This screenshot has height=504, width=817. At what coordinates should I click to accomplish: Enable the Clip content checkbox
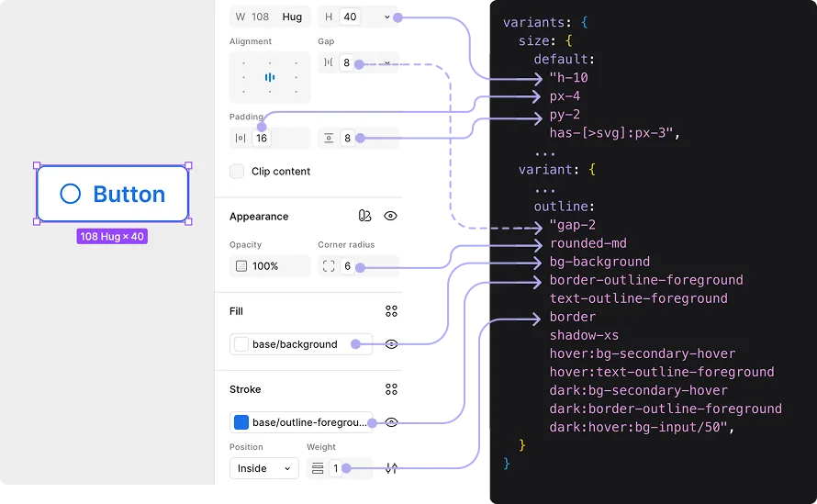(x=237, y=172)
